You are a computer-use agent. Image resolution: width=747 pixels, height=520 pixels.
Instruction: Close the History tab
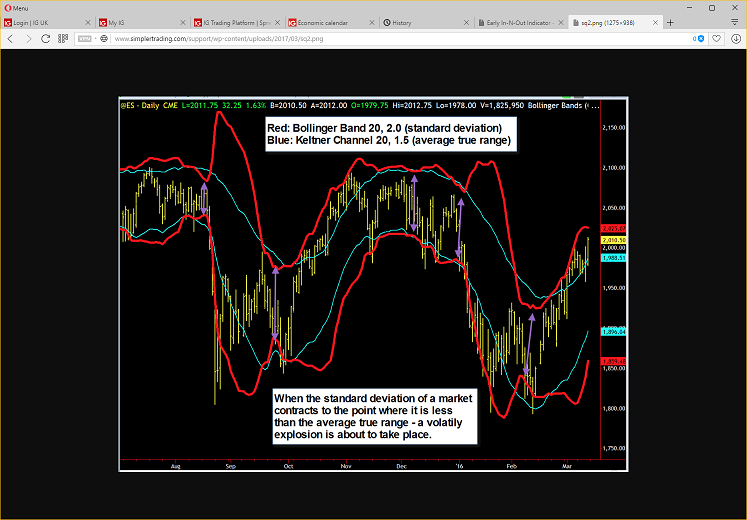pyautogui.click(x=466, y=22)
